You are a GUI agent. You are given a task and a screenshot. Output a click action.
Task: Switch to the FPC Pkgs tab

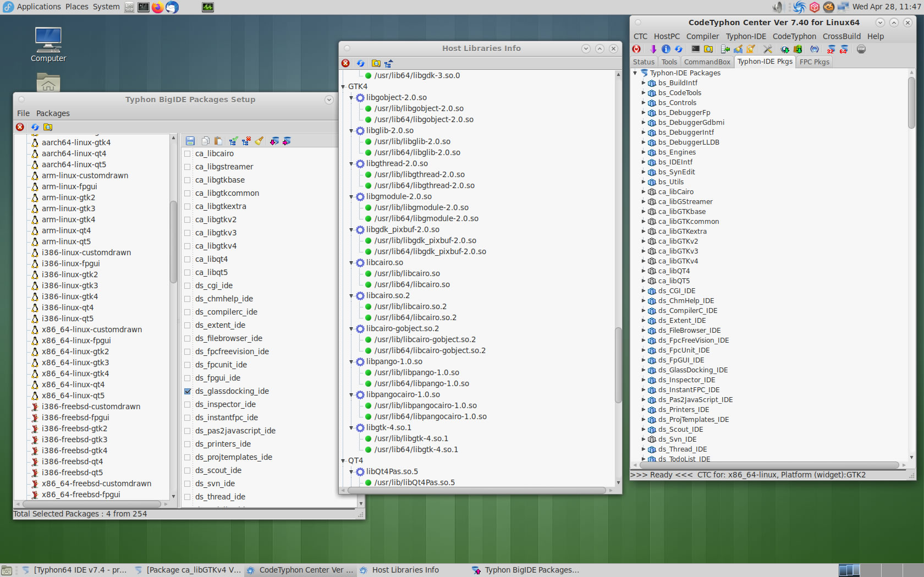pyautogui.click(x=814, y=62)
